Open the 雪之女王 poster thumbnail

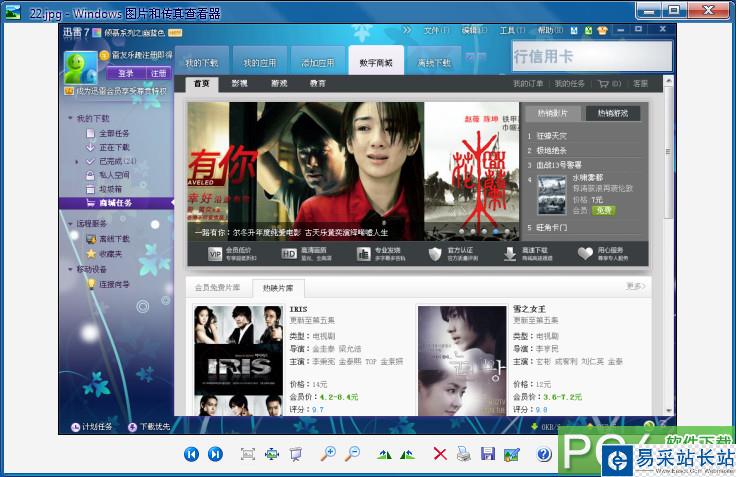(x=462, y=361)
